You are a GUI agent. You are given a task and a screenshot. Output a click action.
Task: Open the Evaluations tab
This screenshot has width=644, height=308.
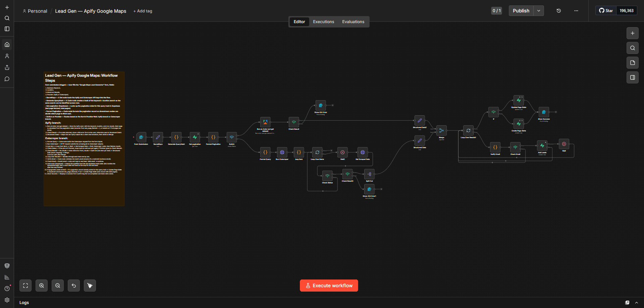(353, 22)
